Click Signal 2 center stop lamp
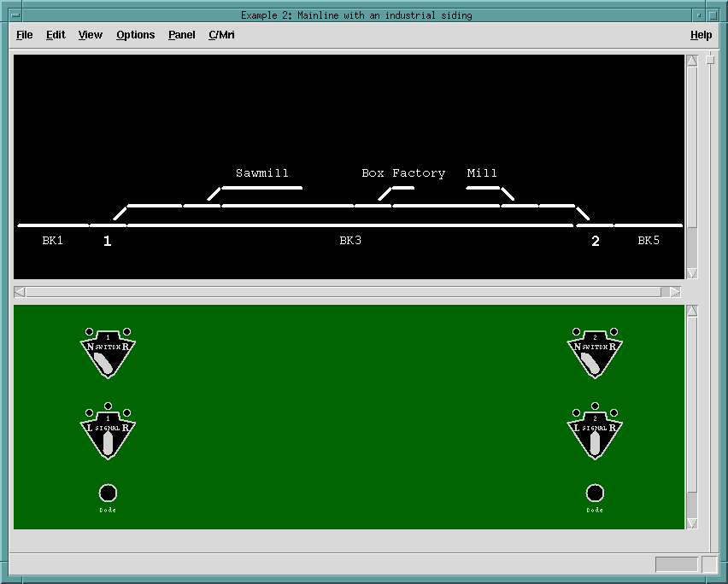The width and height of the screenshot is (728, 584). pyautogui.click(x=595, y=406)
